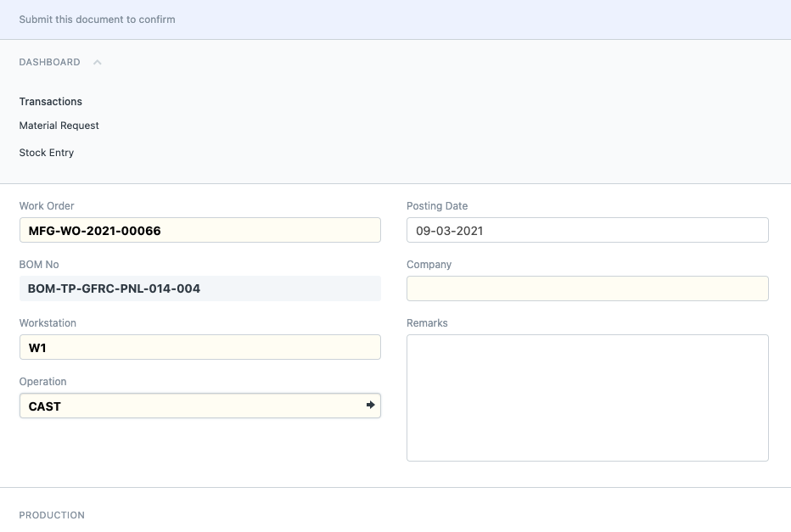Click the DASHBOARD section heading

(49, 62)
